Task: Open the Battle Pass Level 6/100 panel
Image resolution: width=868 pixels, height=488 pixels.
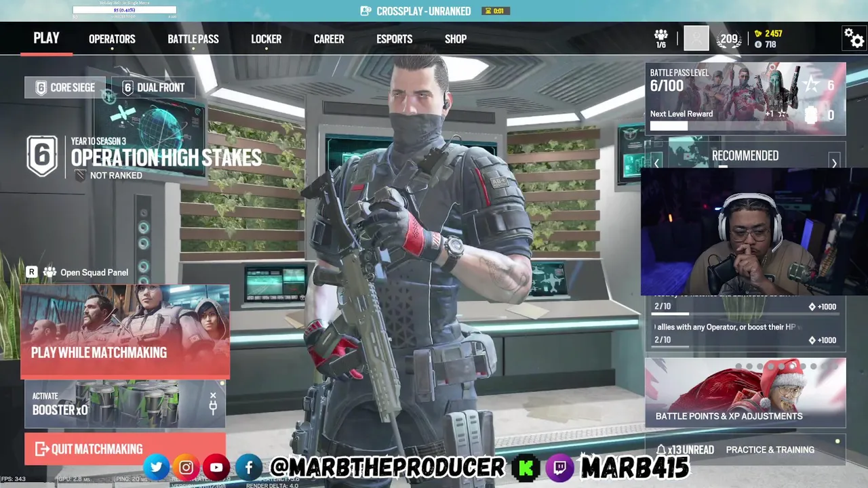Action: click(x=745, y=99)
